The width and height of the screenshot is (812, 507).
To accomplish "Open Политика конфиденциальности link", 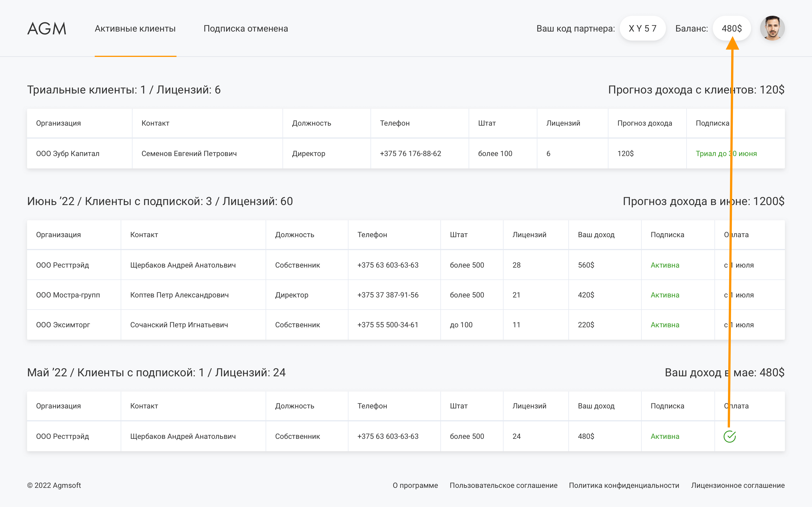I will [624, 485].
